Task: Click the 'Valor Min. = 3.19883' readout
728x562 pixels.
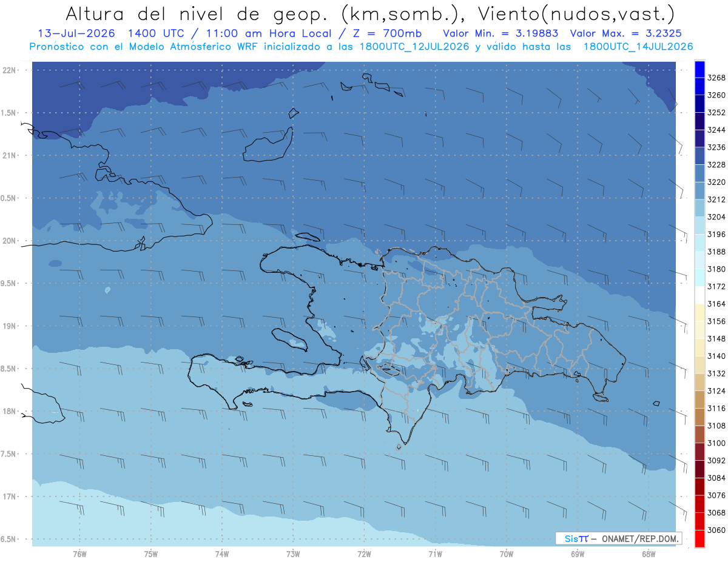Action: coord(501,34)
